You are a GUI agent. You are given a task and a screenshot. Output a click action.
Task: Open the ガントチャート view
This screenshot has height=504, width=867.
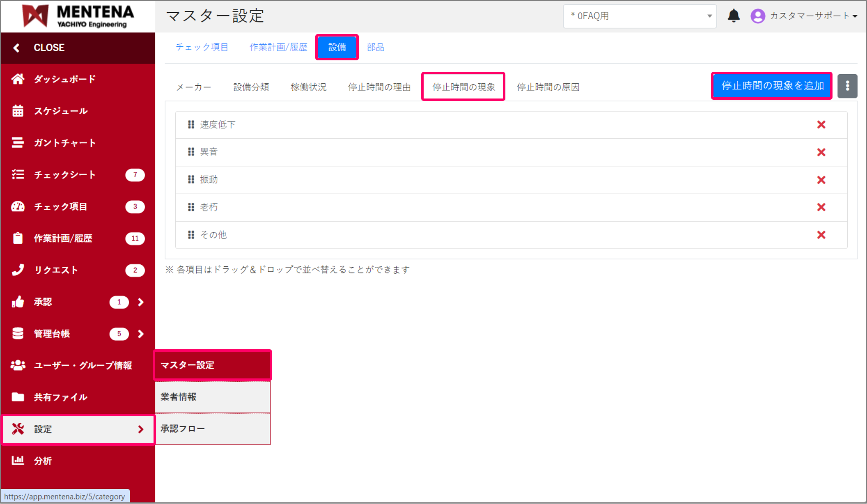(64, 142)
